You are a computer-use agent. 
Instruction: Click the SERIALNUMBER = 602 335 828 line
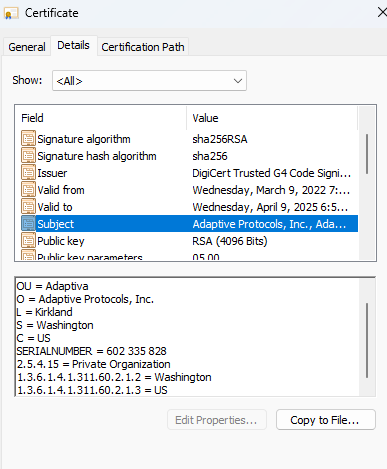pyautogui.click(x=91, y=351)
